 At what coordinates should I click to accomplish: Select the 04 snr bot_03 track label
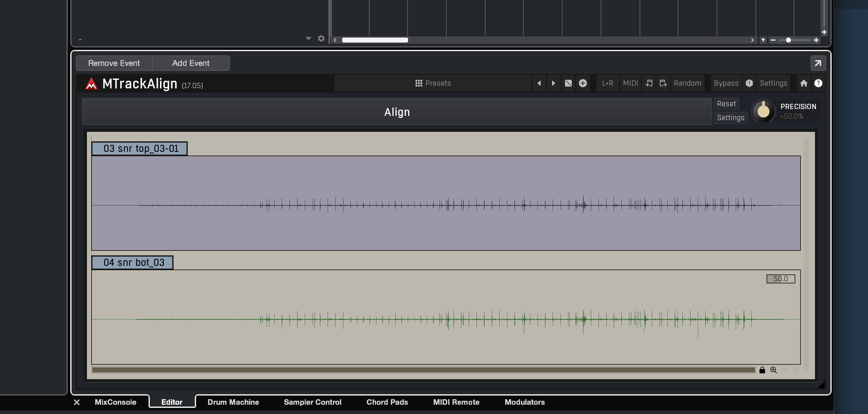point(133,262)
